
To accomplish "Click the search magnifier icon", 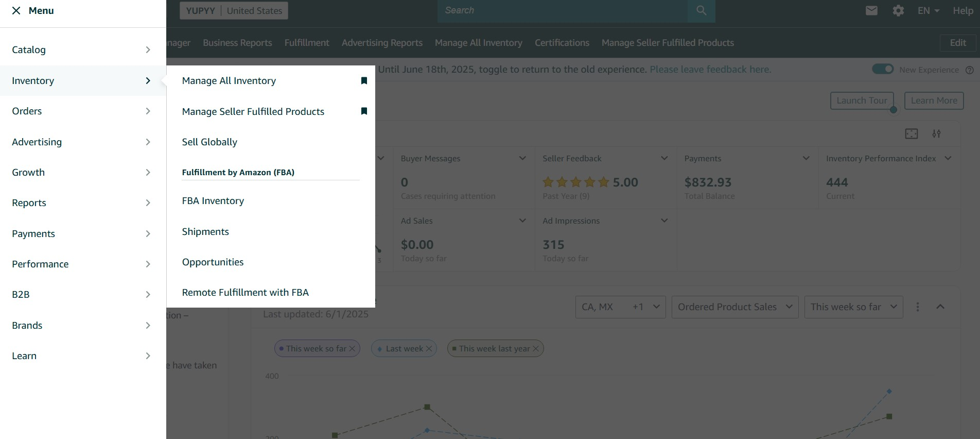I will coord(701,10).
